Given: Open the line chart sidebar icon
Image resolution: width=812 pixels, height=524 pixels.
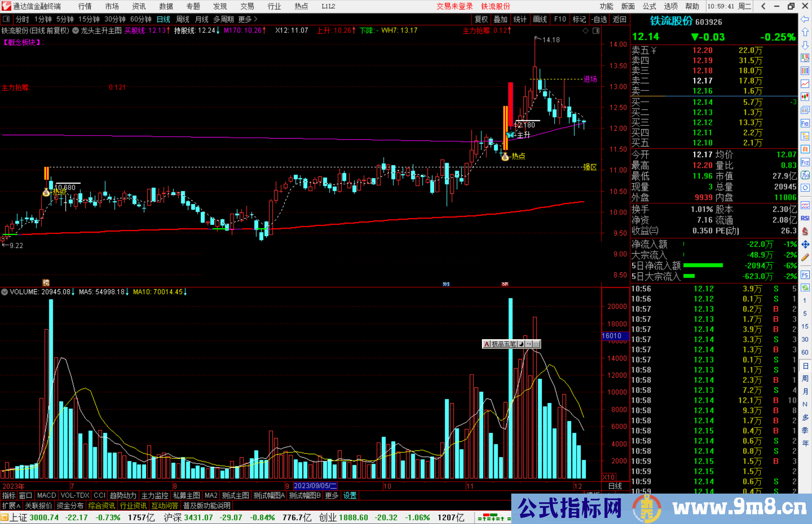Looking at the screenshot, I should [805, 84].
